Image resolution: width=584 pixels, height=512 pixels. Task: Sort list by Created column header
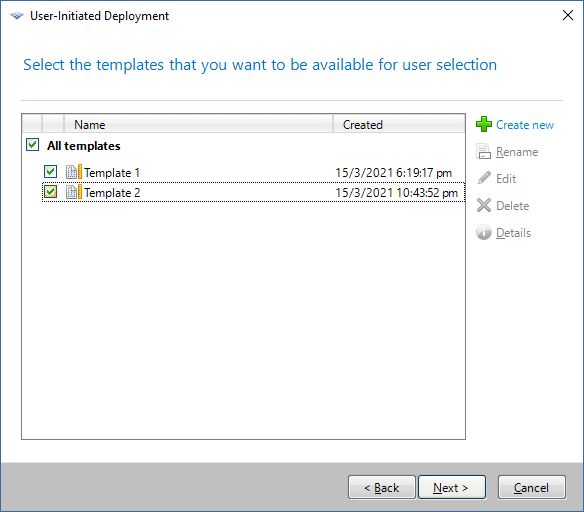pyautogui.click(x=399, y=124)
